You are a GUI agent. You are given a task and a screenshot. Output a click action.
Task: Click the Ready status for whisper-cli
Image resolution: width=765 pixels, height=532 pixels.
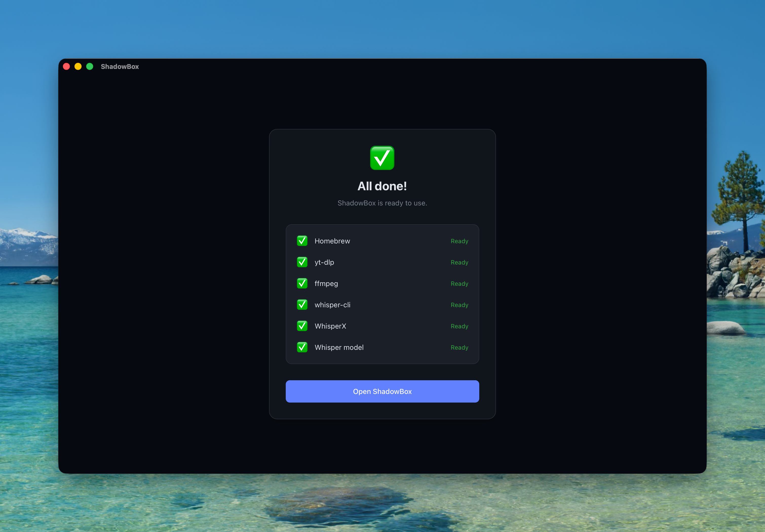[x=460, y=305]
